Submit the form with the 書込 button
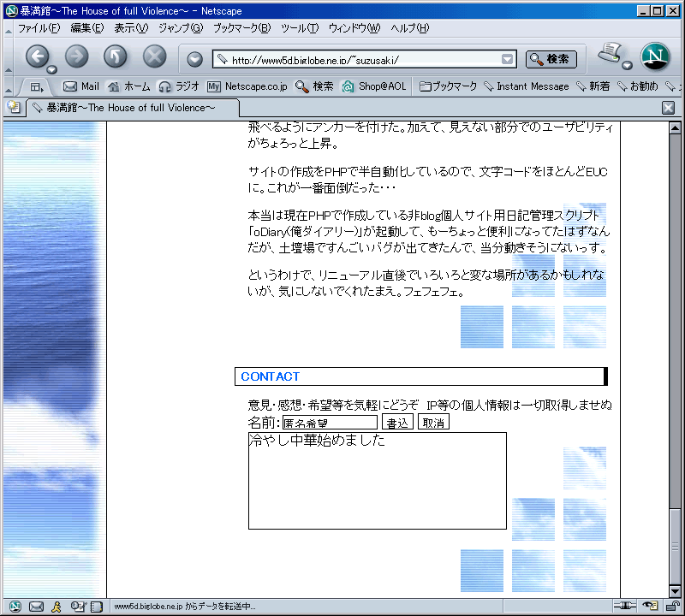The image size is (685, 616). pyautogui.click(x=397, y=422)
